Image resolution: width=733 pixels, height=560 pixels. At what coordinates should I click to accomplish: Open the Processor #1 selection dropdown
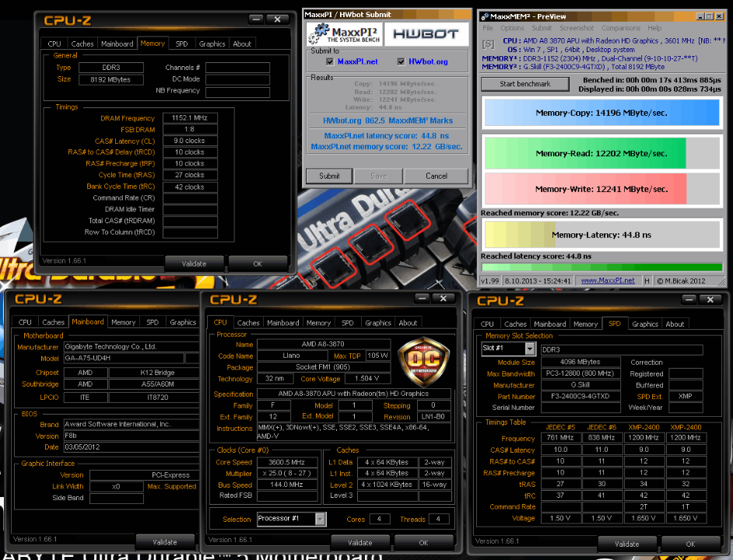[x=321, y=519]
